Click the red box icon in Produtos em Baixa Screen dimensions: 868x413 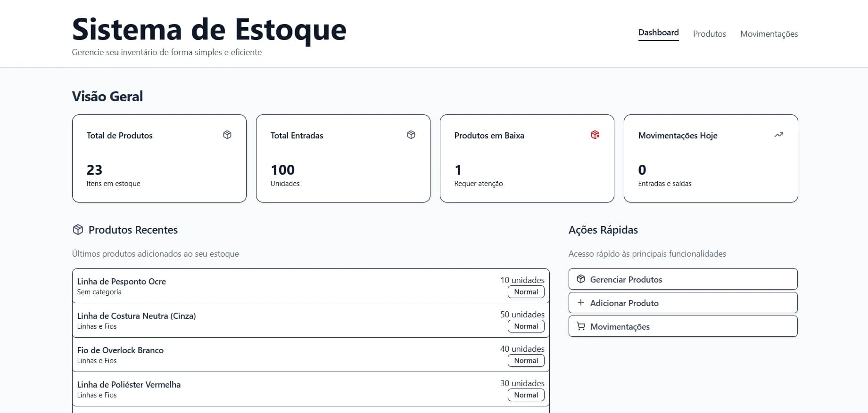pos(595,135)
